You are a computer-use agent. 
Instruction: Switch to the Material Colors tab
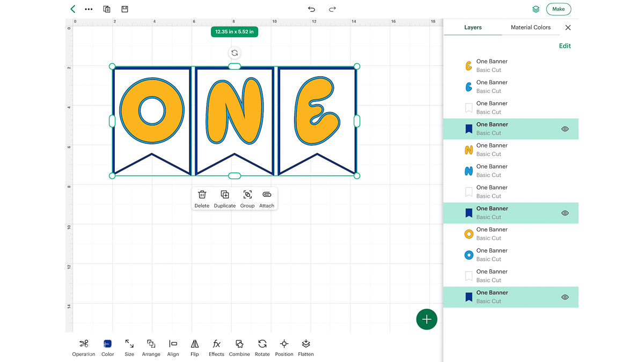[530, 27]
